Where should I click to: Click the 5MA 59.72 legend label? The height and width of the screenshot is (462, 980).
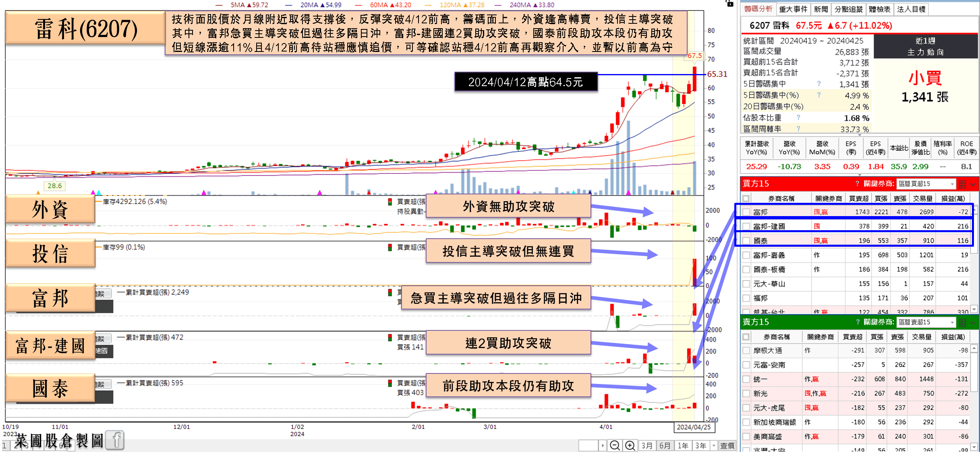point(249,5)
